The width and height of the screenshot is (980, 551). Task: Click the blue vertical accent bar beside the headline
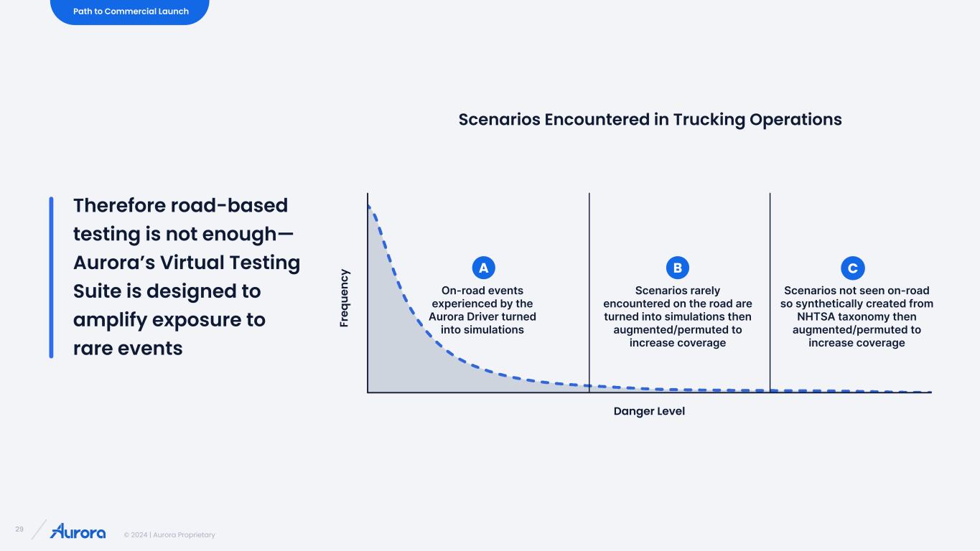click(x=51, y=277)
